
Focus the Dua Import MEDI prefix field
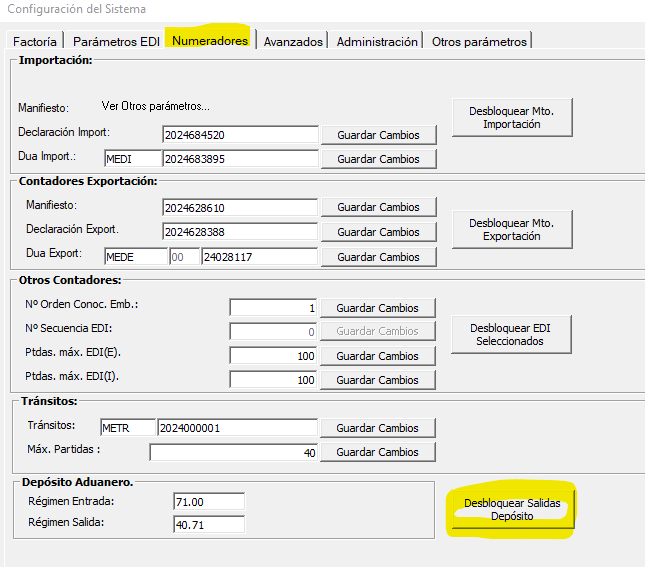point(132,159)
